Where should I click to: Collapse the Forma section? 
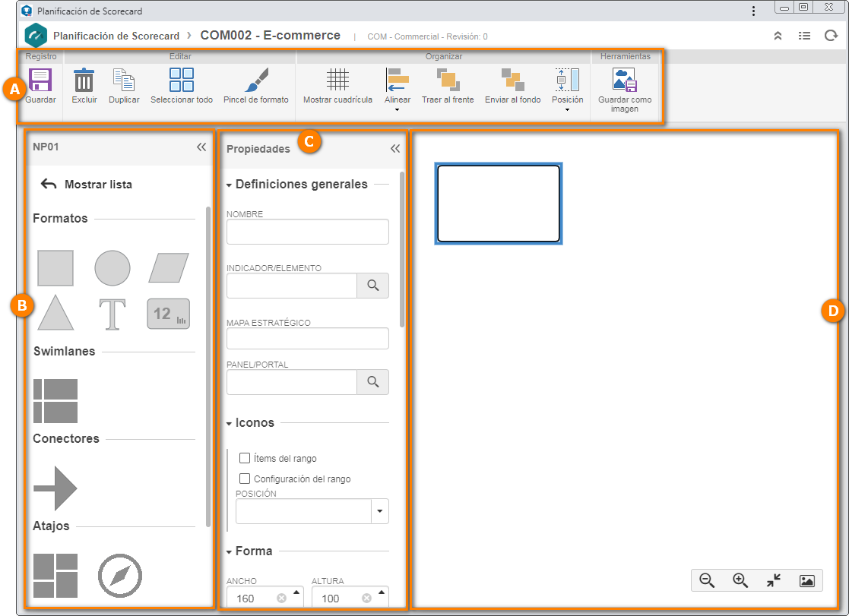coord(229,552)
